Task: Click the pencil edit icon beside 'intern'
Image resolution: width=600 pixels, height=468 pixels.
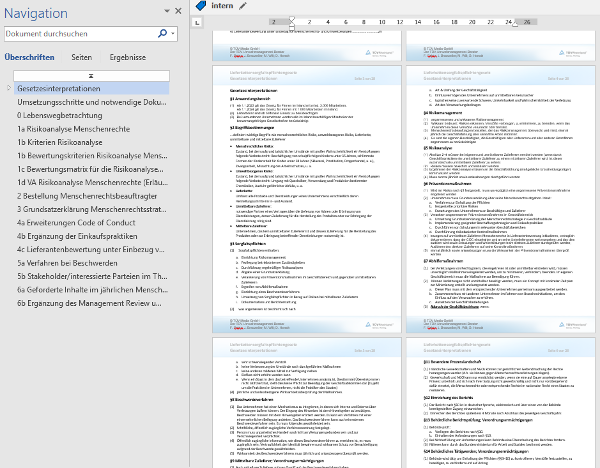Action: 242,5
